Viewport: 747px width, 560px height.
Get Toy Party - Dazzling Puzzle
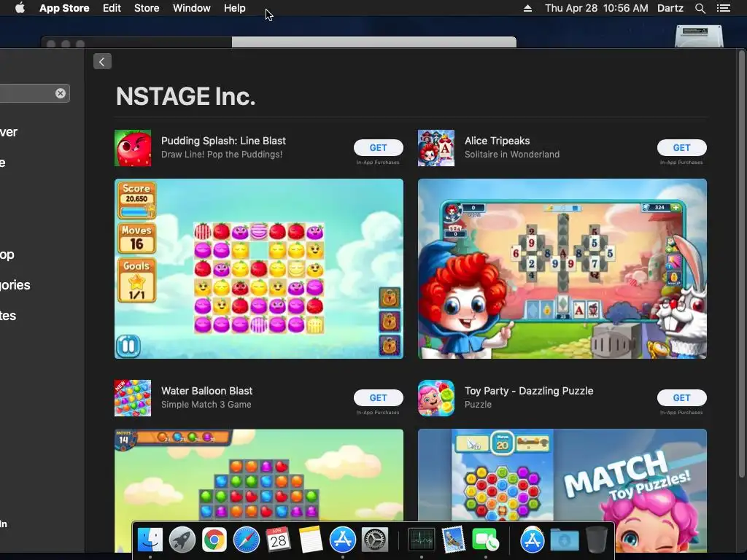pyautogui.click(x=682, y=397)
